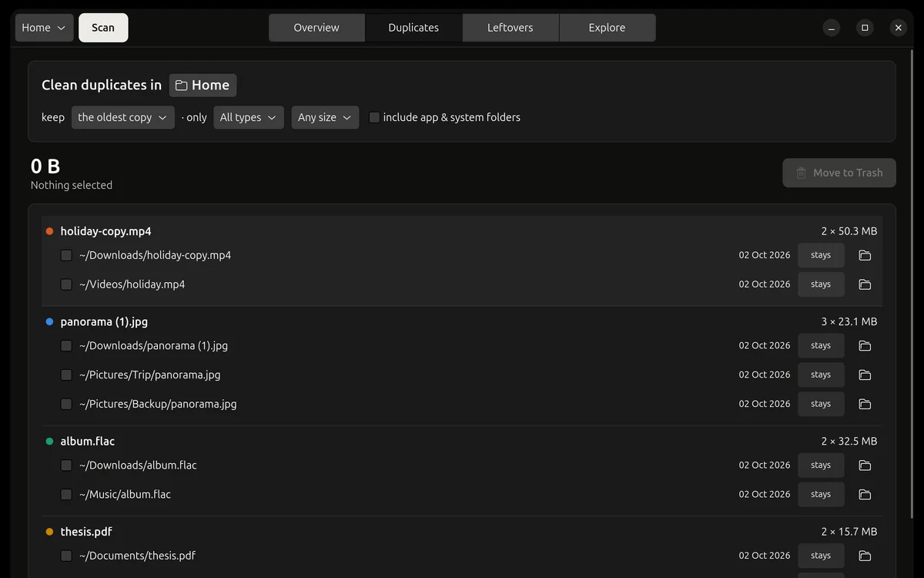The width and height of the screenshot is (924, 578).
Task: Click 'stays' for ~/Videos/holiday.mp4
Action: [821, 284]
